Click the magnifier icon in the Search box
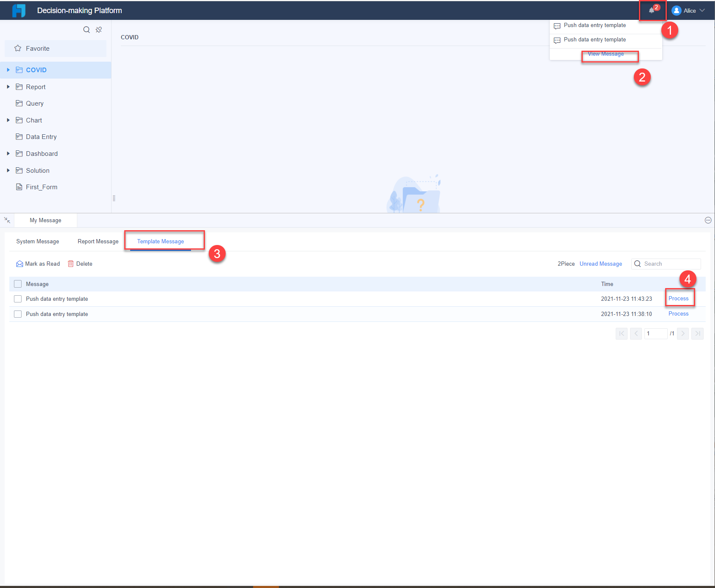The height and width of the screenshot is (588, 715). 638,264
